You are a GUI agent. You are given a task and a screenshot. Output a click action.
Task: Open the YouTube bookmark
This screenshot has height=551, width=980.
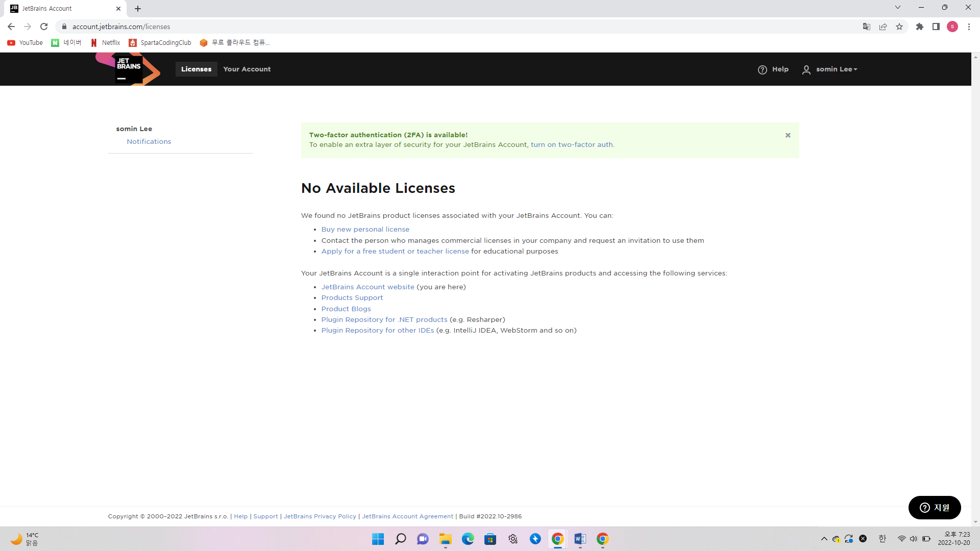[25, 43]
